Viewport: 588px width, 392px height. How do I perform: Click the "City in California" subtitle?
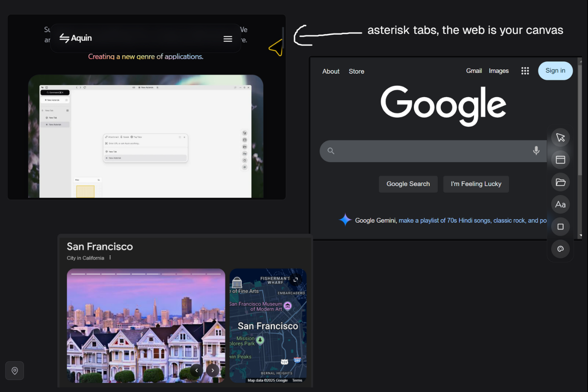coord(86,258)
